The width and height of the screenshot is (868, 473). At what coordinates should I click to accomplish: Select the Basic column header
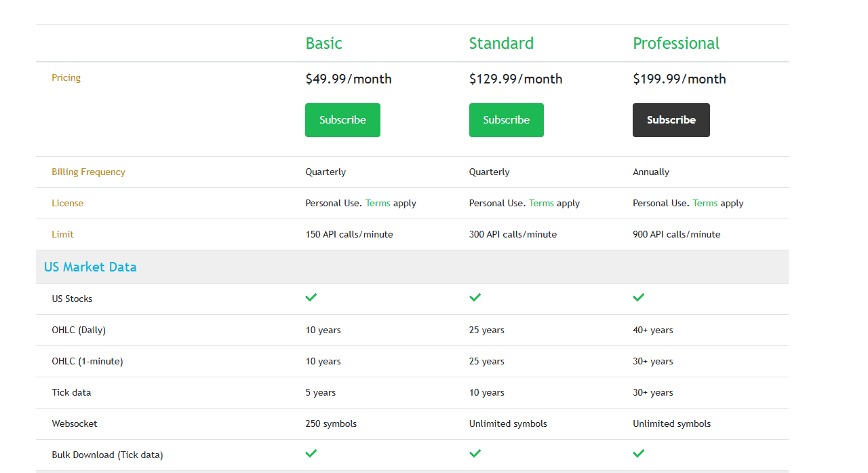click(323, 43)
